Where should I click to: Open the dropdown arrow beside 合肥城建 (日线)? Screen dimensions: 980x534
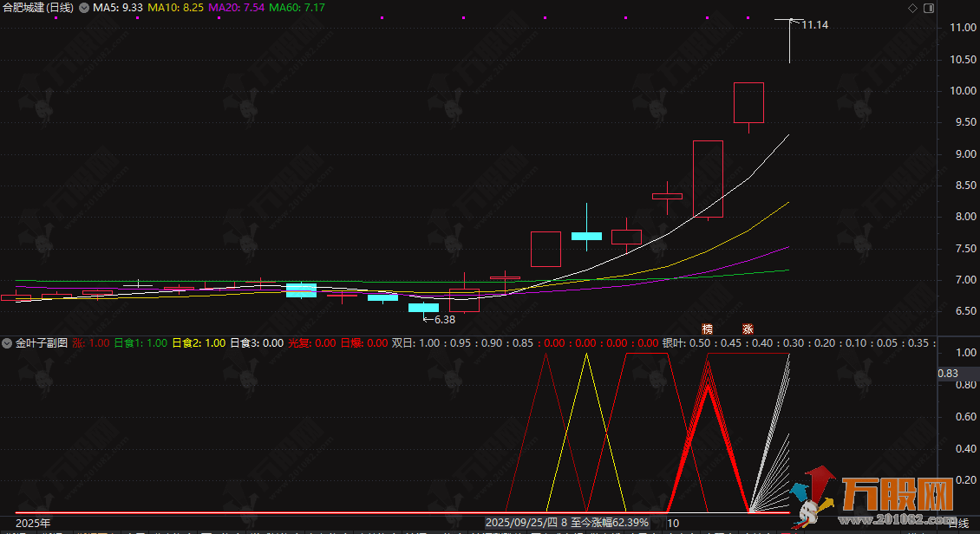[x=83, y=8]
